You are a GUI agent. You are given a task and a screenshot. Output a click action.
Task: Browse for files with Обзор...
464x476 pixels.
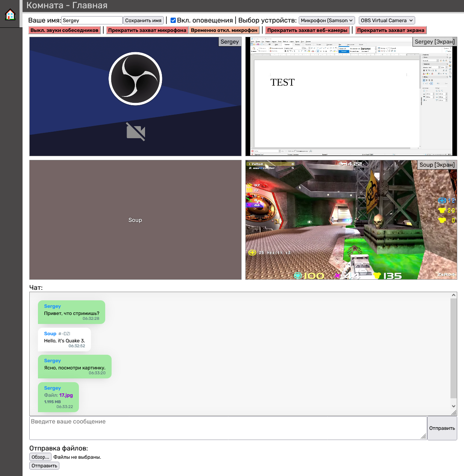click(40, 457)
